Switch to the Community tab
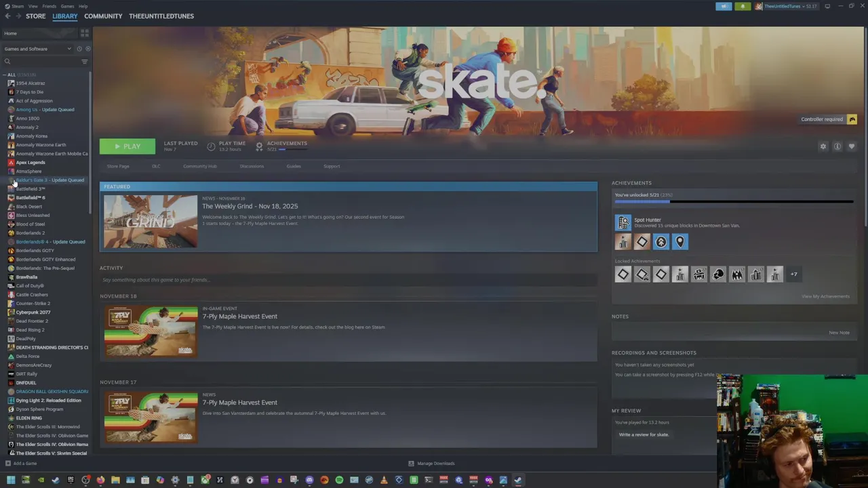 (103, 16)
